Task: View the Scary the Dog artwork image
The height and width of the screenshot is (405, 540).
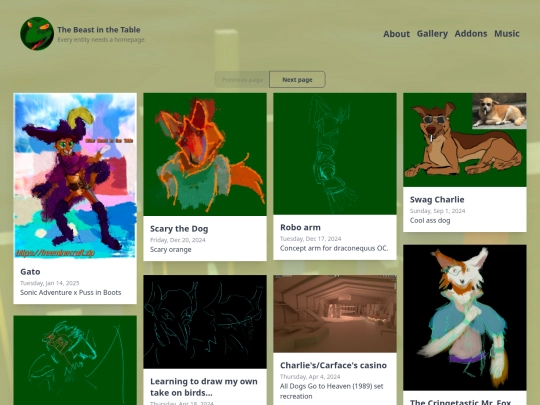Action: [205, 154]
